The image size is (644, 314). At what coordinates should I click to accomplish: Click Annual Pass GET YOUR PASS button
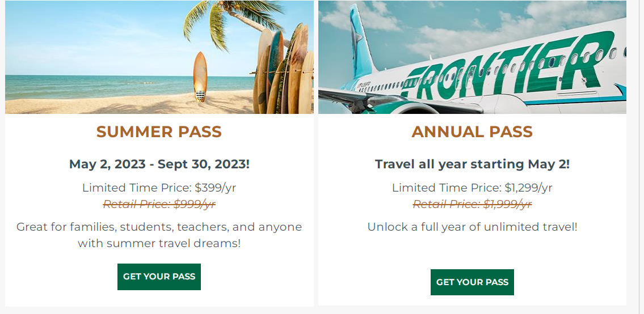(472, 282)
